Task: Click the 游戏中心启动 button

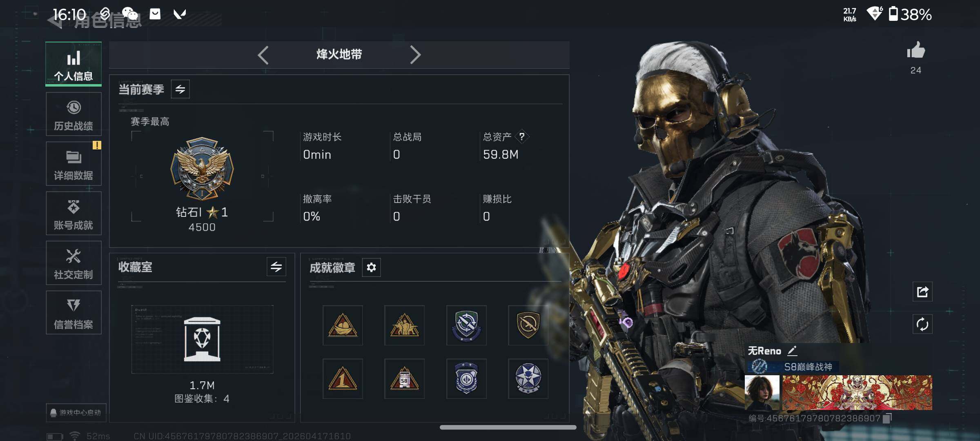Action: [x=76, y=412]
